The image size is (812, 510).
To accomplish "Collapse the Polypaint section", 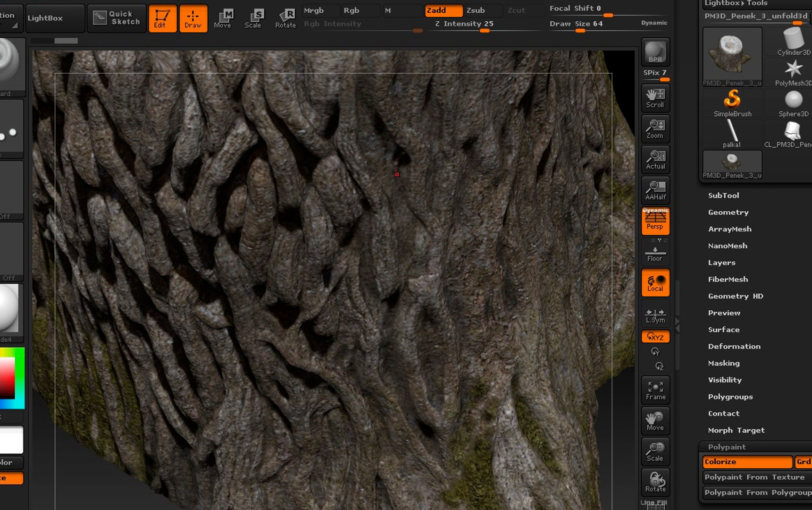I will point(727,447).
